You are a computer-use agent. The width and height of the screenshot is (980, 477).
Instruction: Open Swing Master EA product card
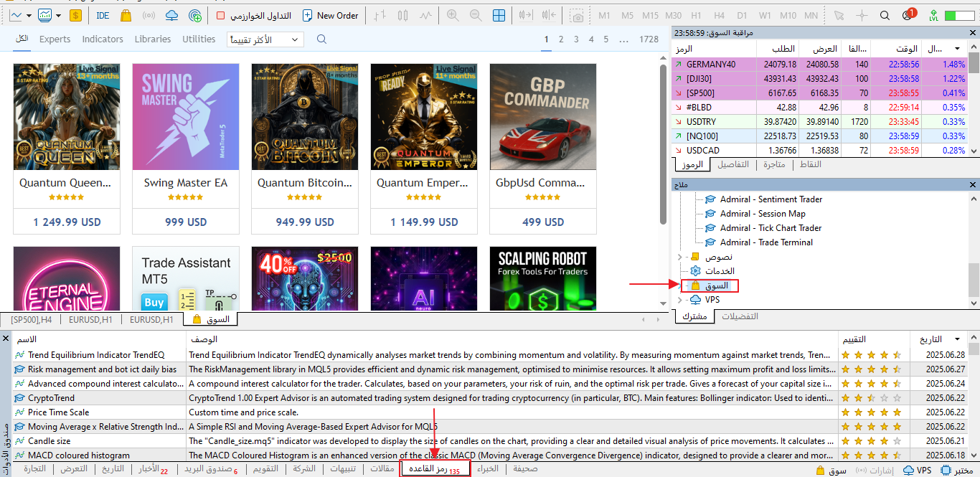[186, 148]
